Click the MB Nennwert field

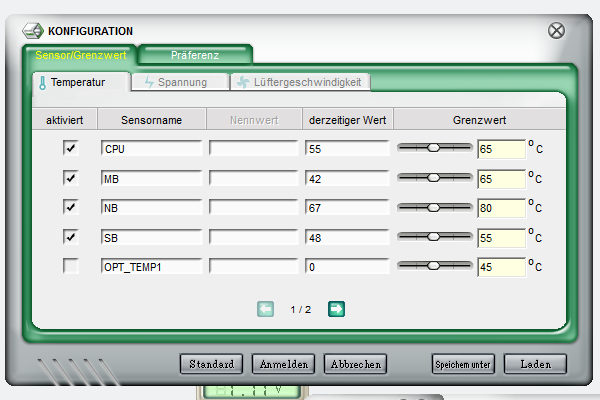pos(253,178)
